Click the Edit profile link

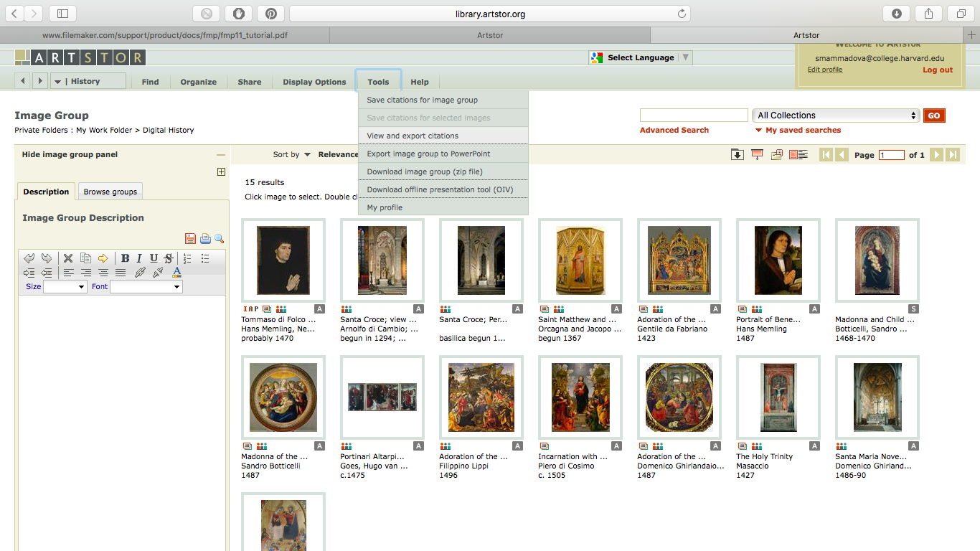pos(825,70)
